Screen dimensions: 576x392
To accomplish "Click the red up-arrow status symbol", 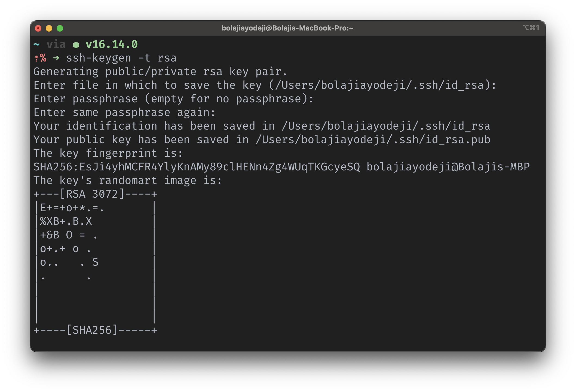I will point(36,58).
